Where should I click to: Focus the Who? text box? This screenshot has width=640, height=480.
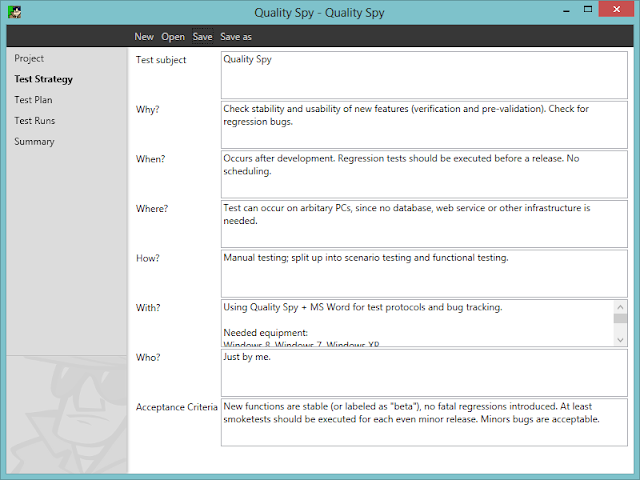(424, 373)
